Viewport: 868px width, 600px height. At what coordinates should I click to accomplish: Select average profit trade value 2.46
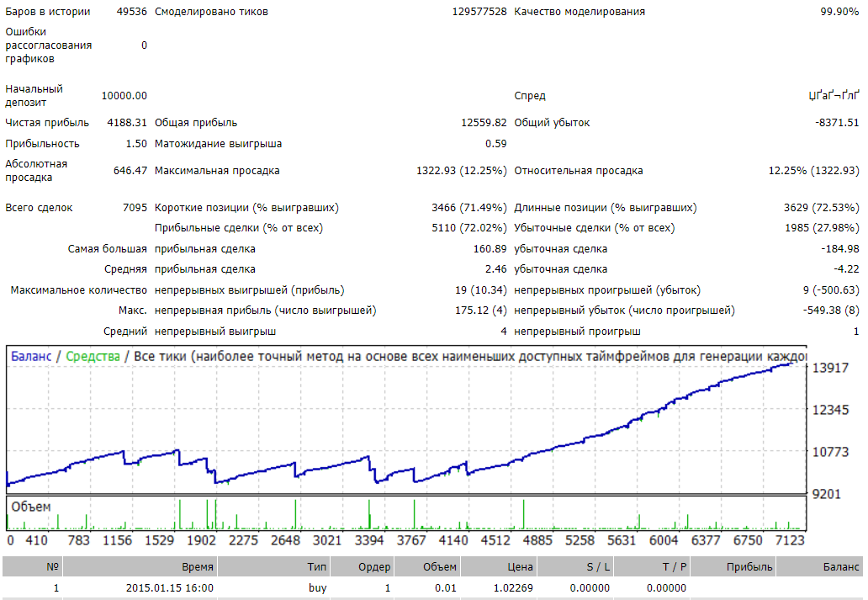tap(496, 268)
